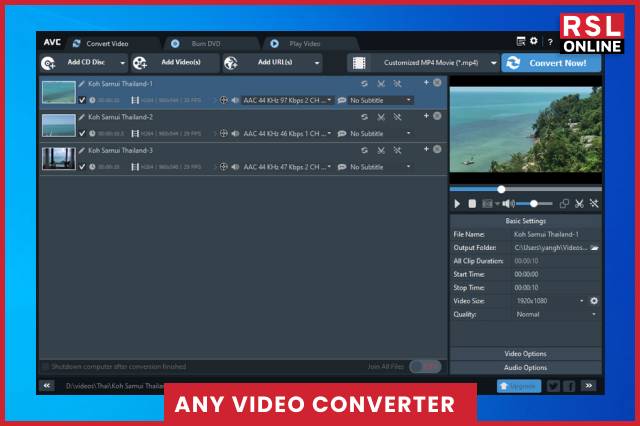Rename Koh Samui Thailand-3 with pencil icon

click(82, 151)
